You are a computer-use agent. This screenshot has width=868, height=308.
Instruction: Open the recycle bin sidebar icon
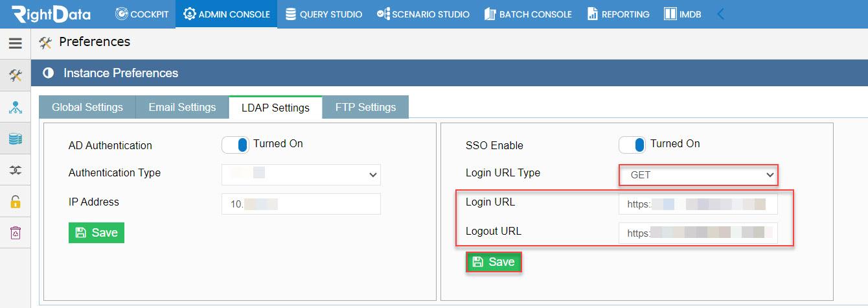pos(16,232)
